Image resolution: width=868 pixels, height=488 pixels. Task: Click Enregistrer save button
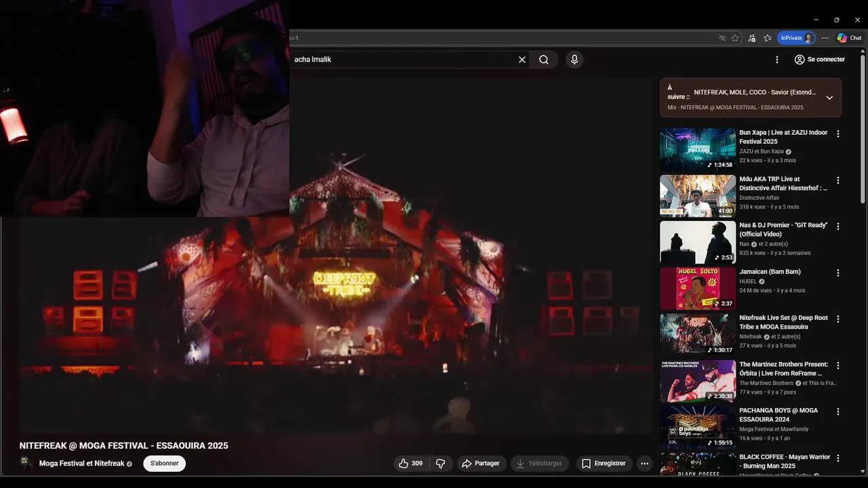(x=604, y=464)
